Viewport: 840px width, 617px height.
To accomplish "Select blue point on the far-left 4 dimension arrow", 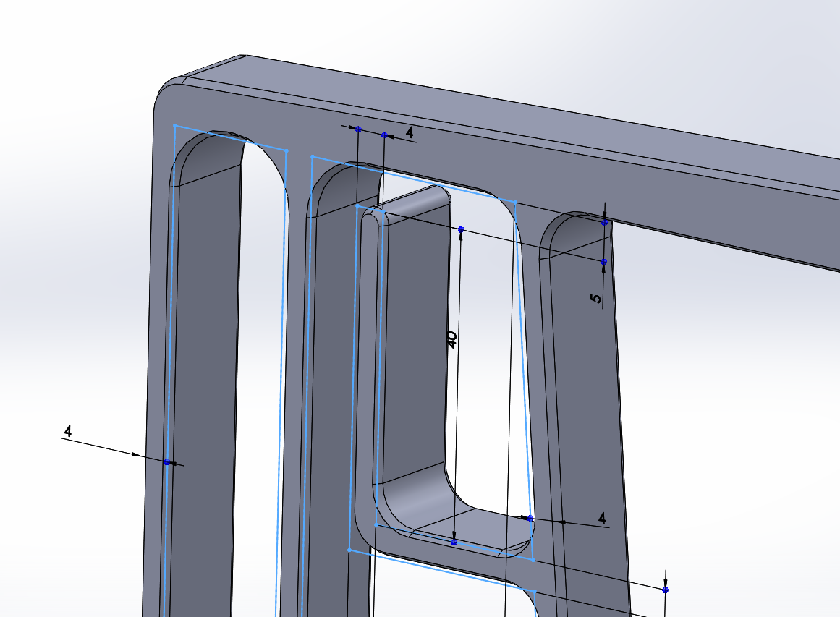I will click(167, 461).
